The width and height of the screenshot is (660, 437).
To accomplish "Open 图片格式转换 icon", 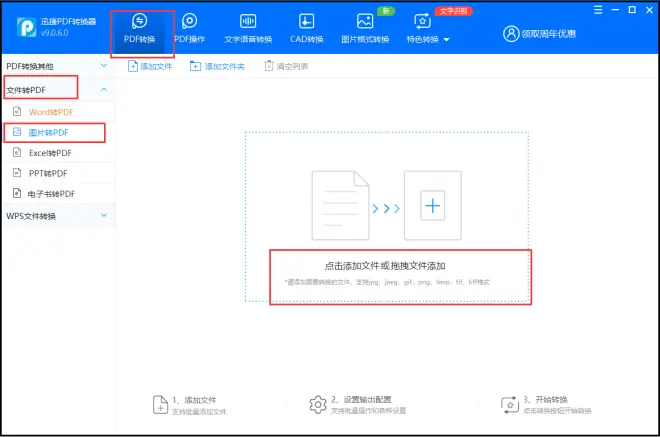I will point(366,27).
